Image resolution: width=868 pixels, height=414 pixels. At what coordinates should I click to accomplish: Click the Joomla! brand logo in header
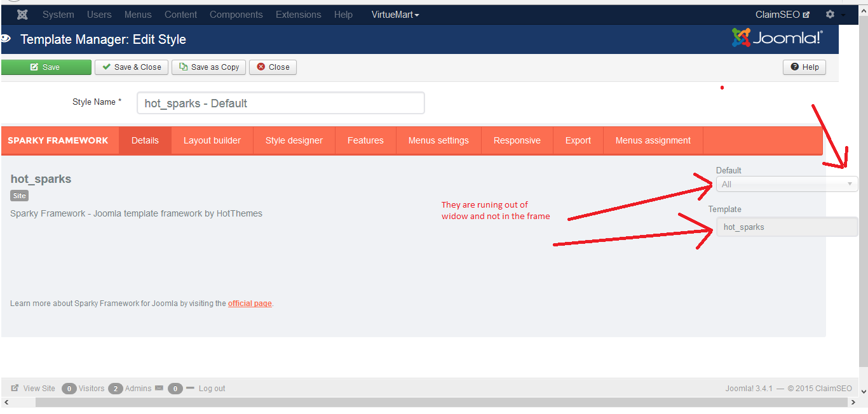tap(777, 38)
